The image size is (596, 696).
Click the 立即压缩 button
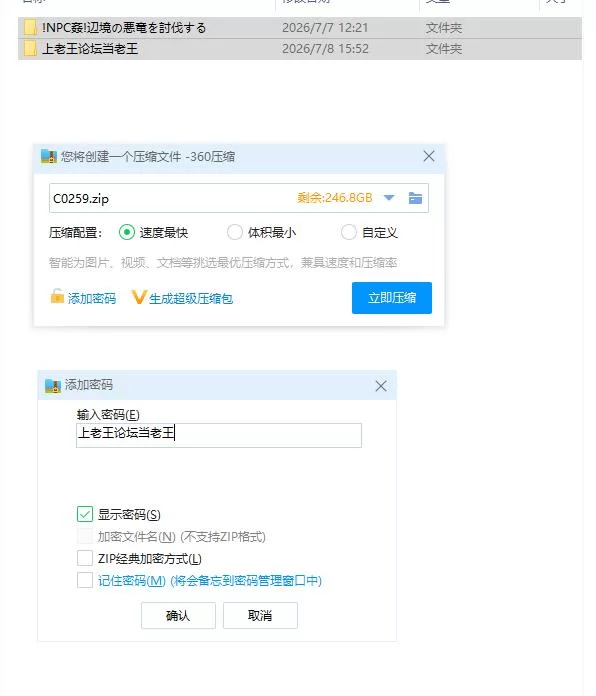click(x=392, y=298)
